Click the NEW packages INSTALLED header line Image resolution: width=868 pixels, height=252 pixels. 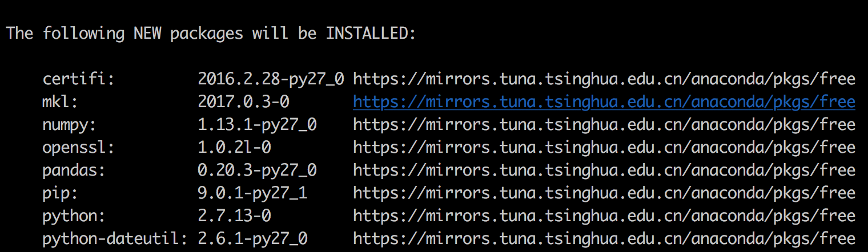tap(211, 34)
